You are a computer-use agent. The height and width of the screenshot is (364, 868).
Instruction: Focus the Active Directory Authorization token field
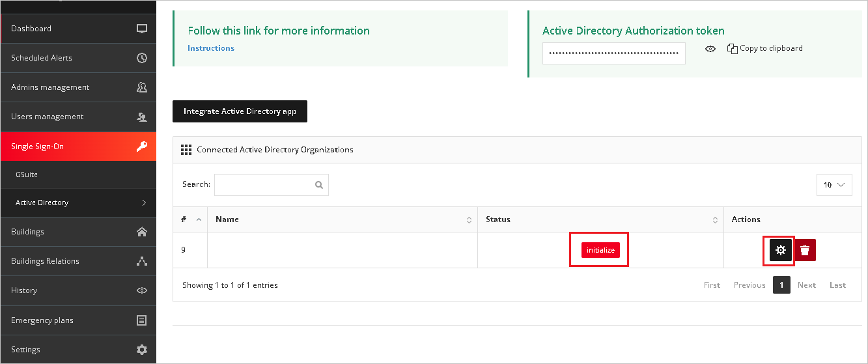(x=614, y=53)
